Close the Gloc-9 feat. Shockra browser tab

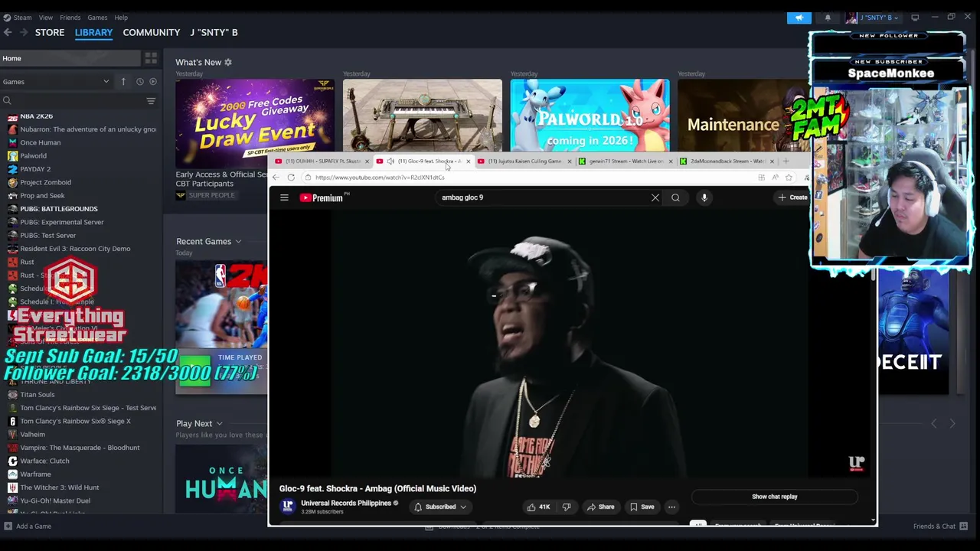coord(468,161)
